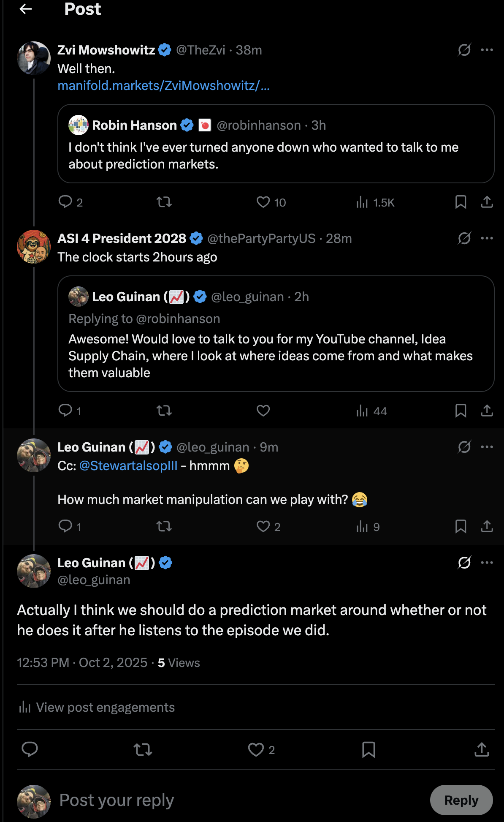Image resolution: width=504 pixels, height=822 pixels.
Task: Open more options on ASI 4 President post
Action: [487, 238]
